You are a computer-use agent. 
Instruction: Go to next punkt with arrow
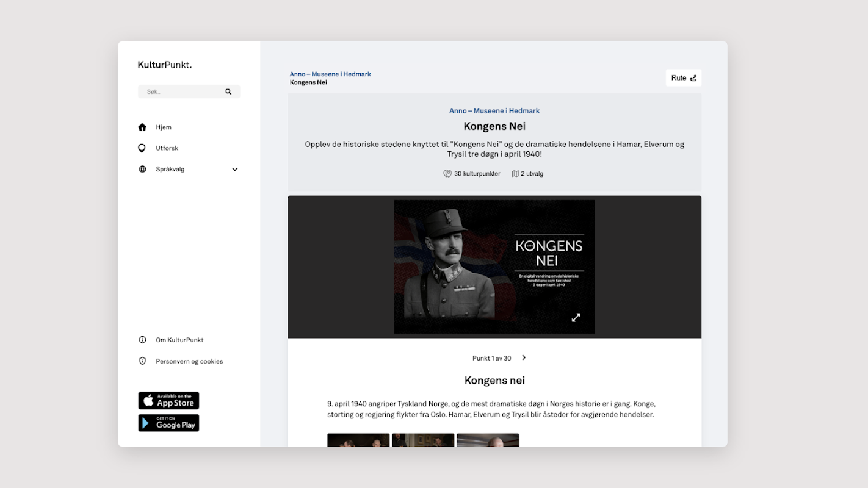tap(524, 358)
